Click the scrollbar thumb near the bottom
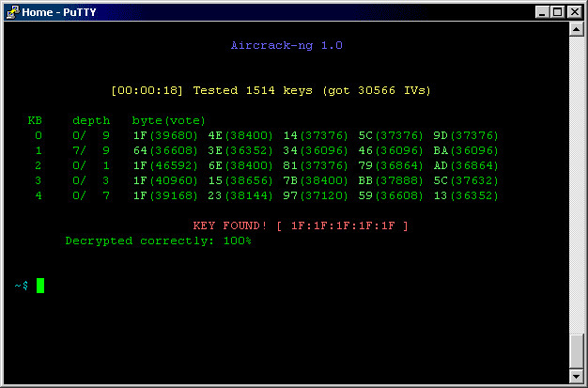 pos(577,352)
